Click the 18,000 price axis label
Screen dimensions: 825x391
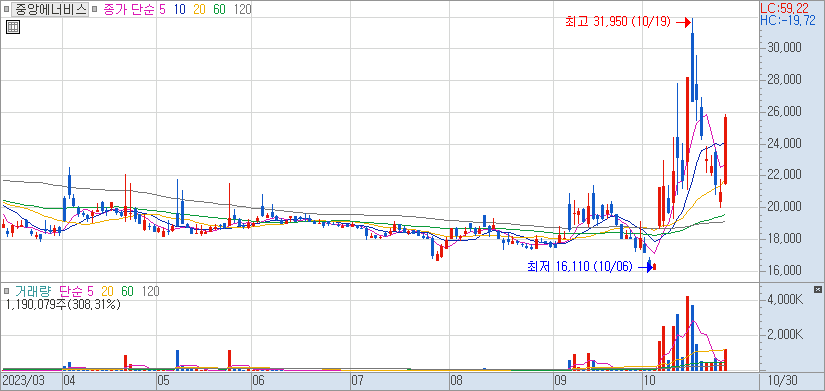[785, 239]
